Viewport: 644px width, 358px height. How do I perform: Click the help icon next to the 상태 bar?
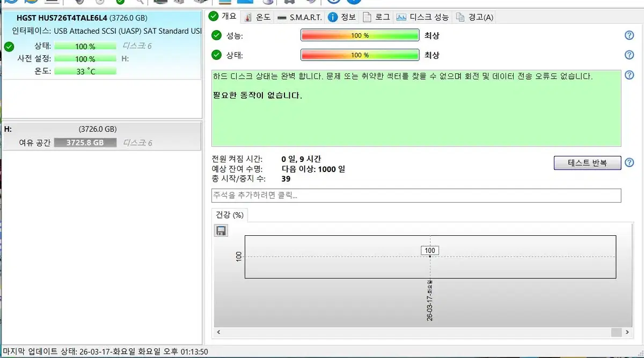(x=628, y=55)
